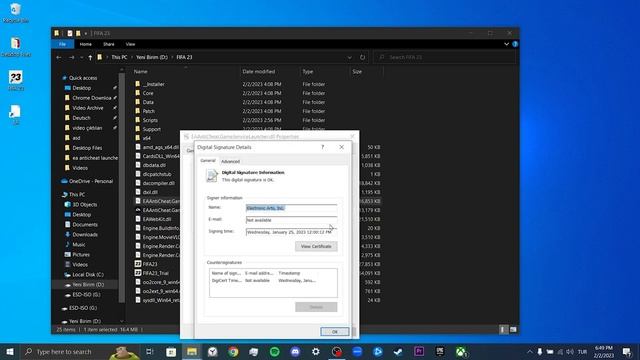The image size is (640, 360).
Task: Open the Advanced tab in Digital Signature Details
Action: [230, 162]
